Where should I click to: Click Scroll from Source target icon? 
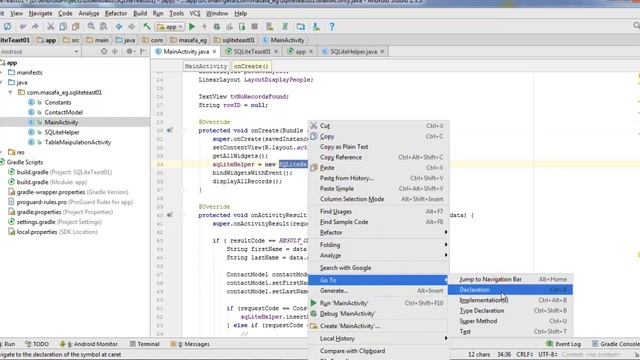104,51
